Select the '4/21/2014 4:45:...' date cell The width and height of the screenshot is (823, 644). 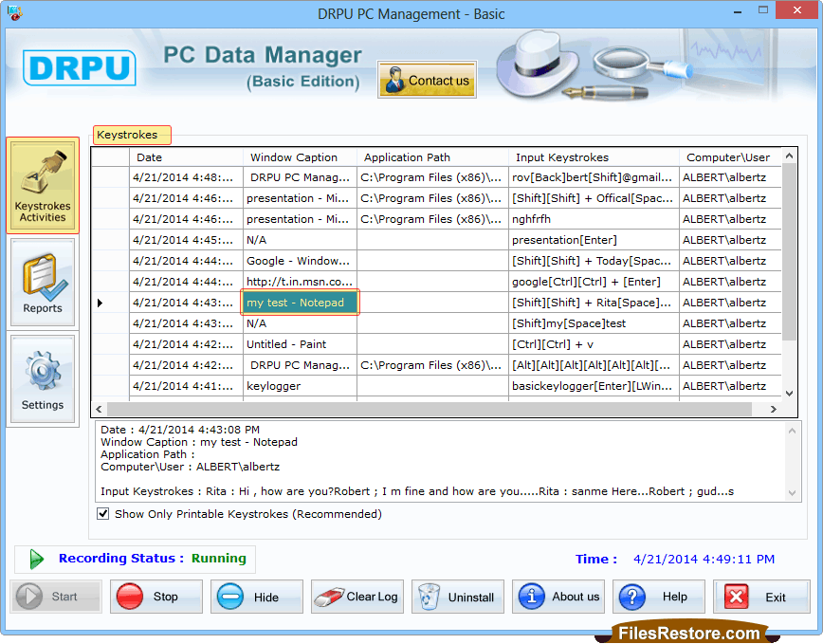(187, 240)
